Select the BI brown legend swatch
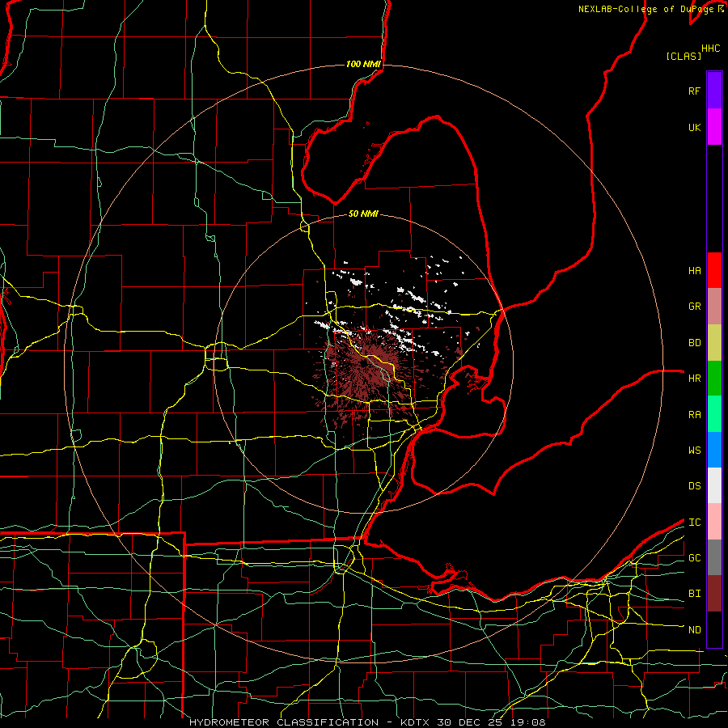The width and height of the screenshot is (728, 728). point(714,594)
